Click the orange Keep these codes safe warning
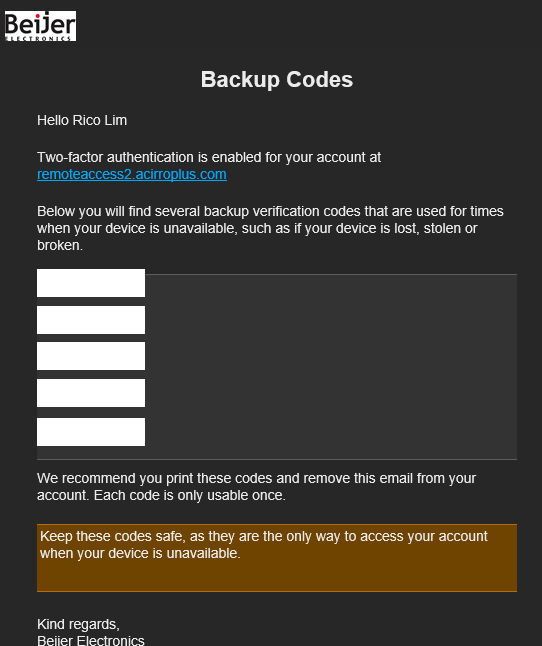542x646 pixels. 277,558
